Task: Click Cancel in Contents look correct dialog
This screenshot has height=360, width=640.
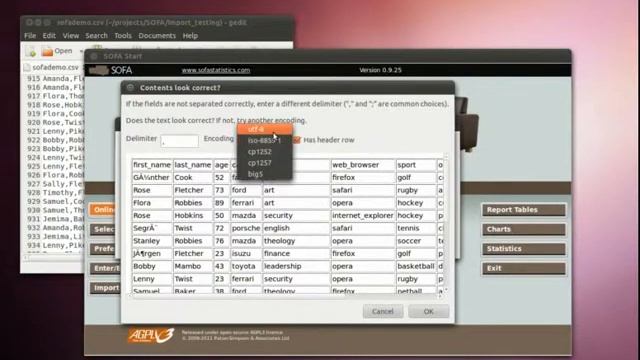Action: click(x=383, y=311)
